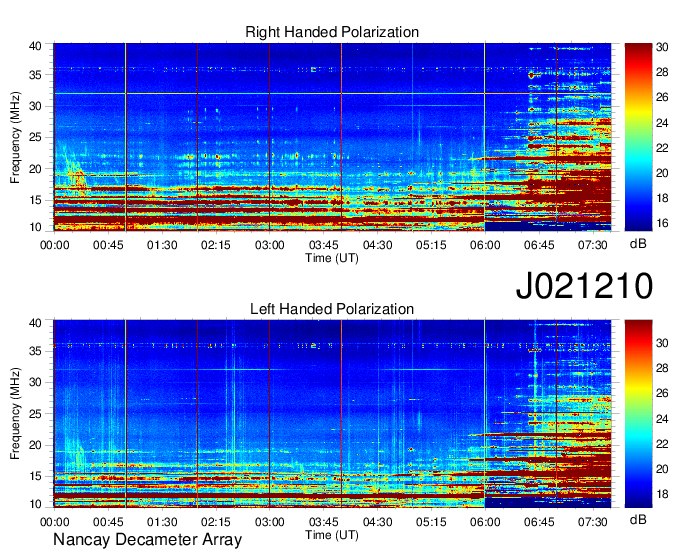Click the '02:15' tick of top plot
The height and width of the screenshot is (552, 680).
(216, 245)
